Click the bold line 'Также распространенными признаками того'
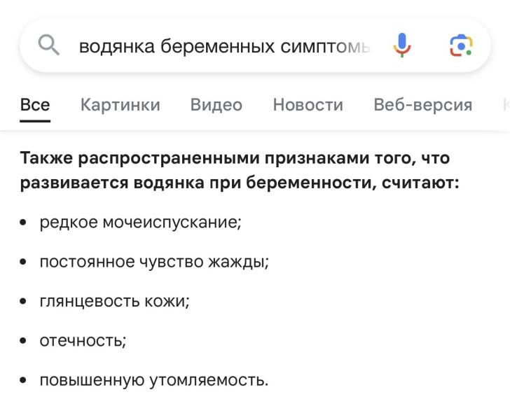The image size is (510, 420). (x=235, y=158)
